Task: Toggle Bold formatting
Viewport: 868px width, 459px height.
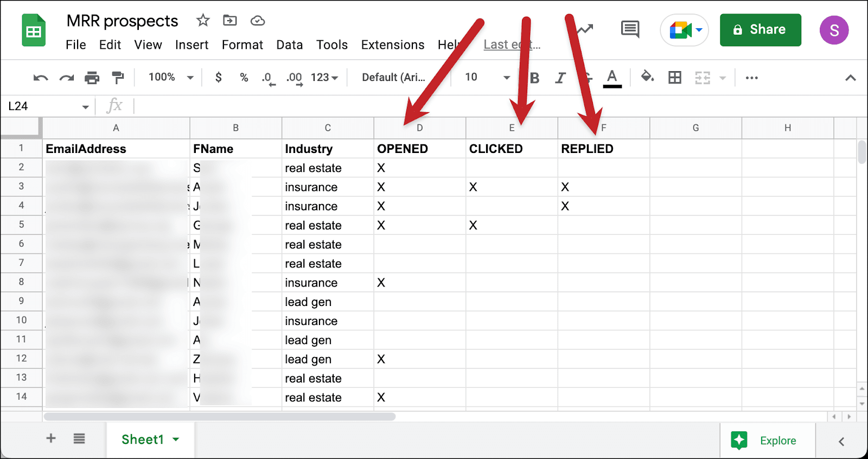Action: tap(534, 78)
